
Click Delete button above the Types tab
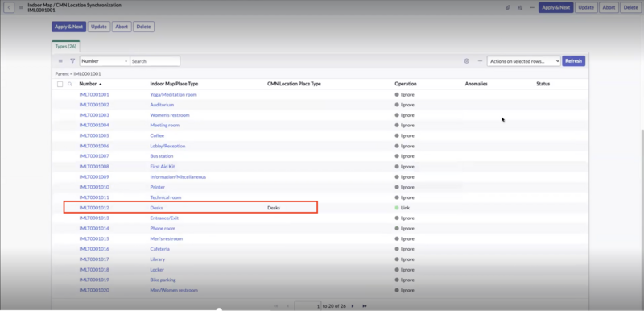(x=143, y=27)
